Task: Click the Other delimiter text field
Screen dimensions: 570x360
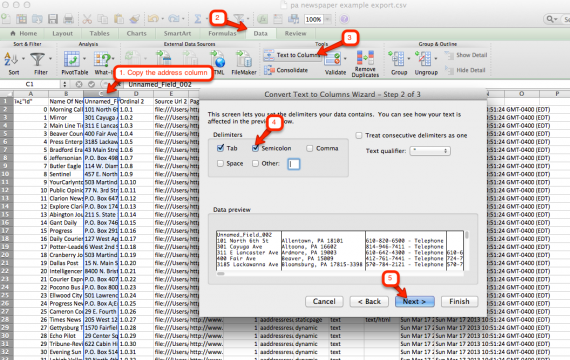Action: (294, 164)
